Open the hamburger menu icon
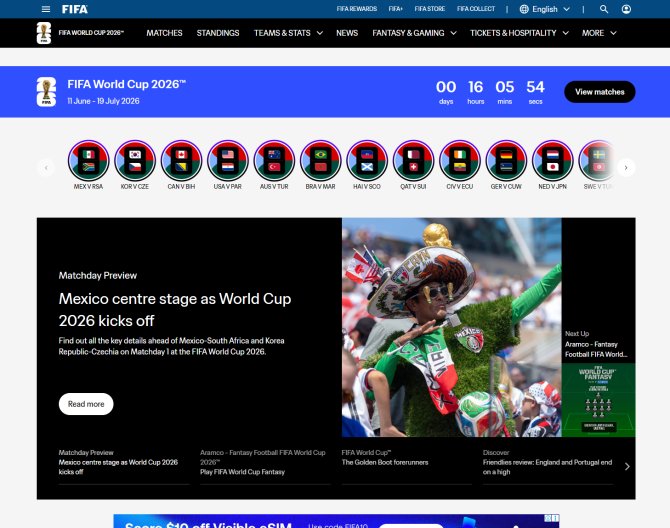 46,9
